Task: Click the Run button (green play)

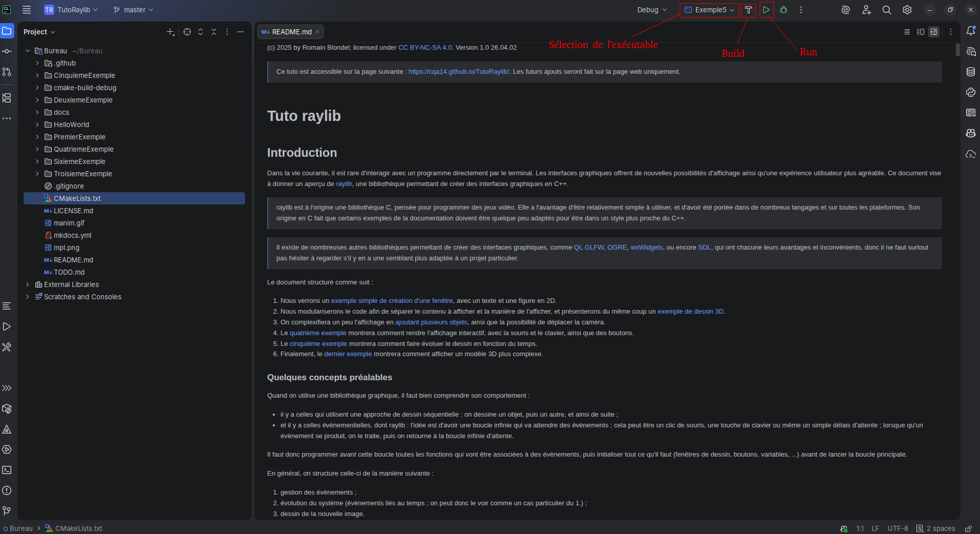Action: 766,10
